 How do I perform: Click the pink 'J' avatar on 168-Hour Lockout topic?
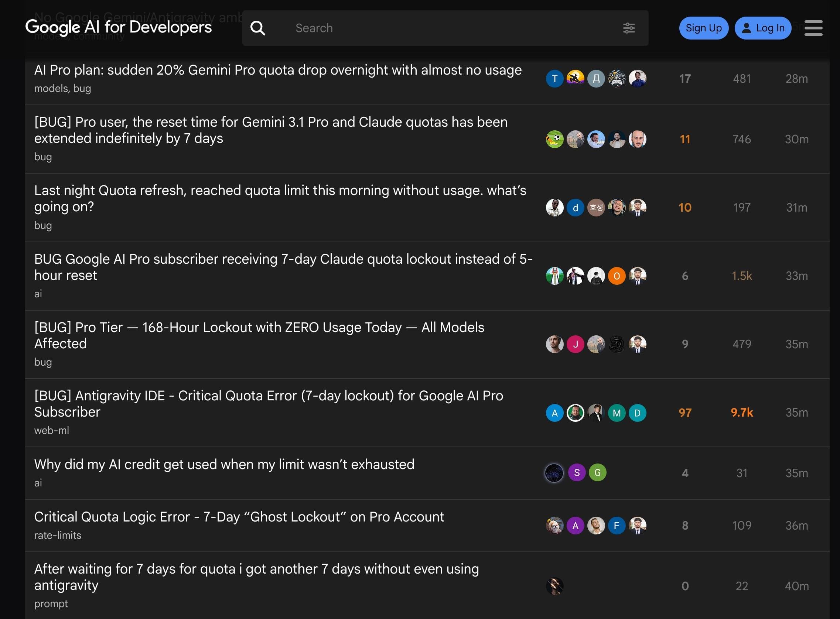click(576, 344)
